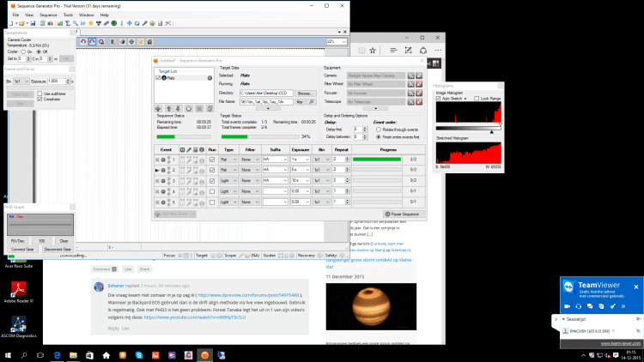This screenshot has width=644, height=362.
Task: Open Adobe Reader XI desktop icon
Action: 19,293
